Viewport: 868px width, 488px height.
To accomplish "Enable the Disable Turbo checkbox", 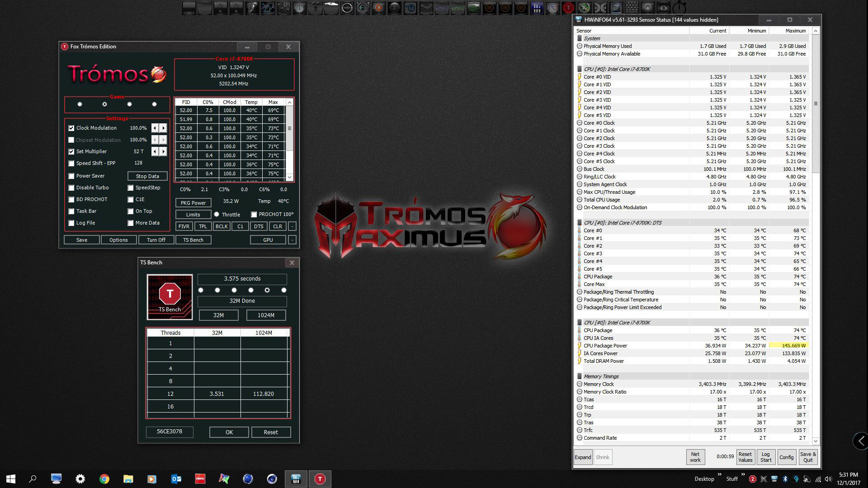I will click(x=71, y=188).
